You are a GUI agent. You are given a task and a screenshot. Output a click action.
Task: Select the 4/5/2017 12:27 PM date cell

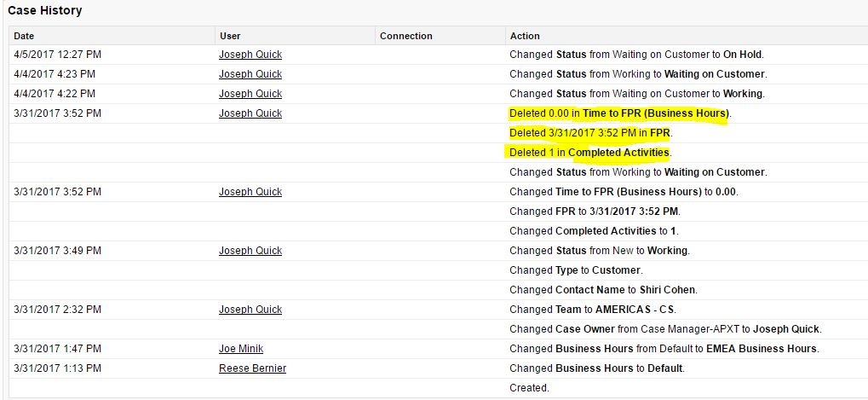[x=57, y=55]
